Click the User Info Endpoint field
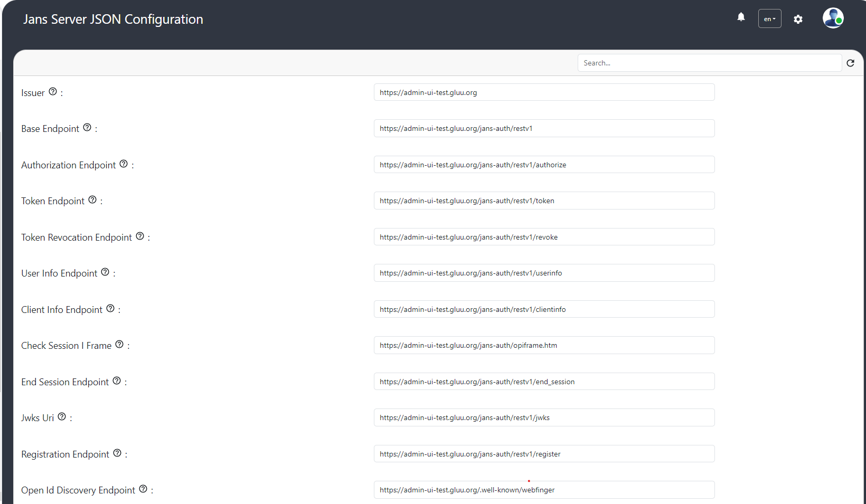 pos(544,273)
